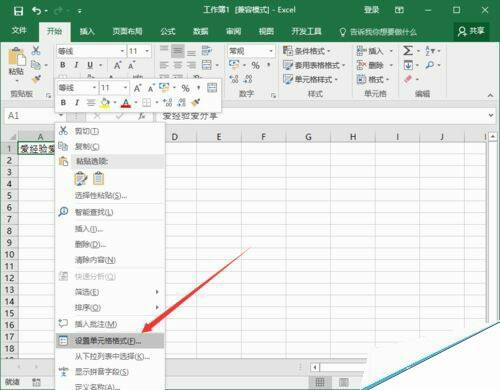Click the Format Painter brush on the mini toolbar

(196, 102)
